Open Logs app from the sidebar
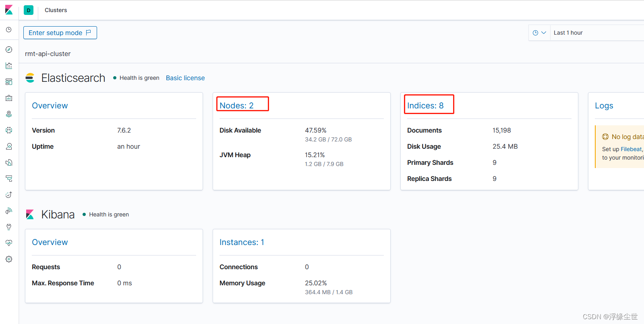The width and height of the screenshot is (644, 324). tap(9, 162)
